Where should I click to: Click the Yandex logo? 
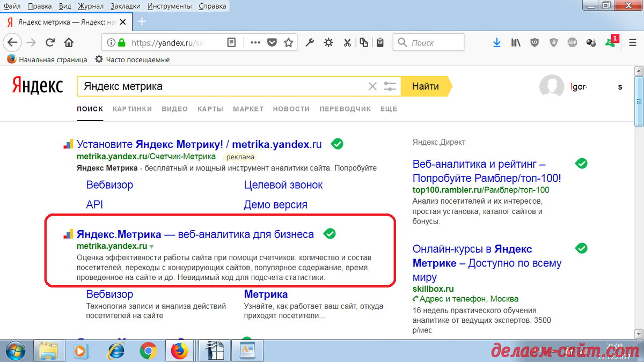click(38, 86)
